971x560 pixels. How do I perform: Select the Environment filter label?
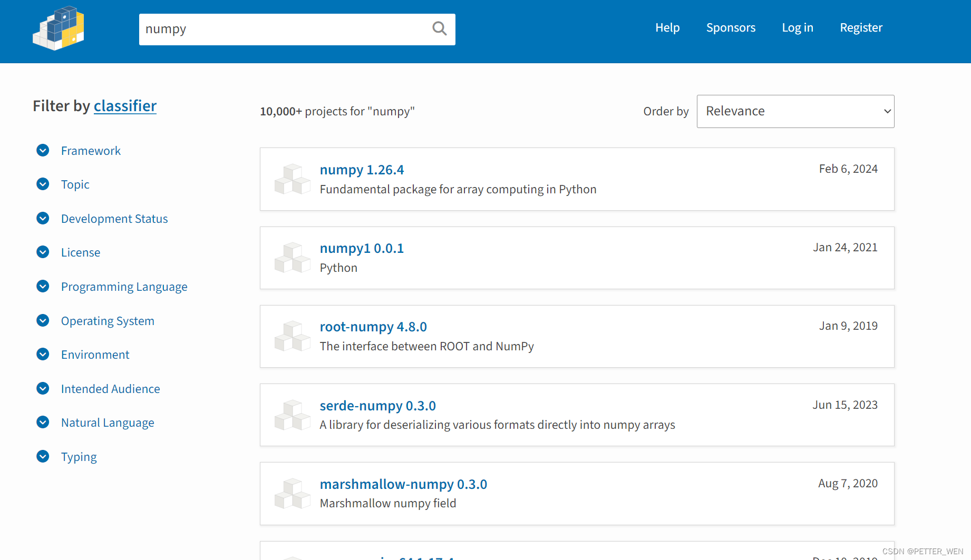pyautogui.click(x=95, y=355)
